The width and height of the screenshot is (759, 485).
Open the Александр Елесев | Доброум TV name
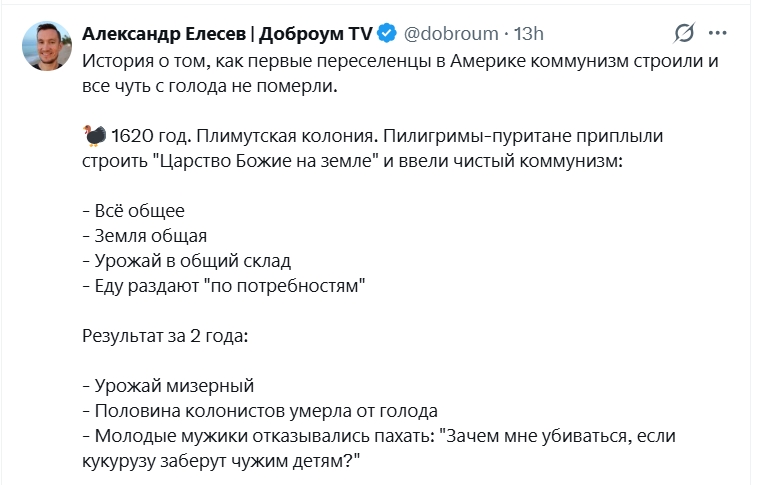(x=227, y=33)
